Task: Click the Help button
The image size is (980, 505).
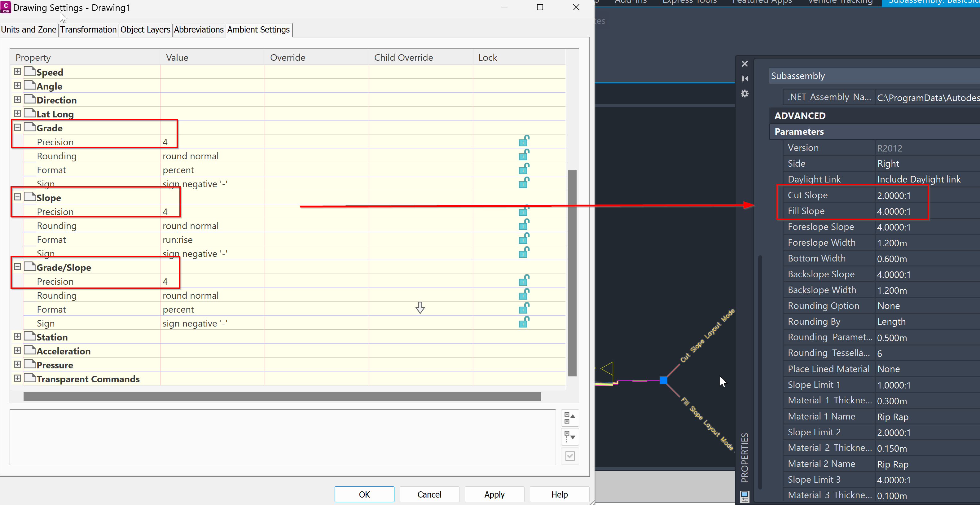Action: (559, 494)
